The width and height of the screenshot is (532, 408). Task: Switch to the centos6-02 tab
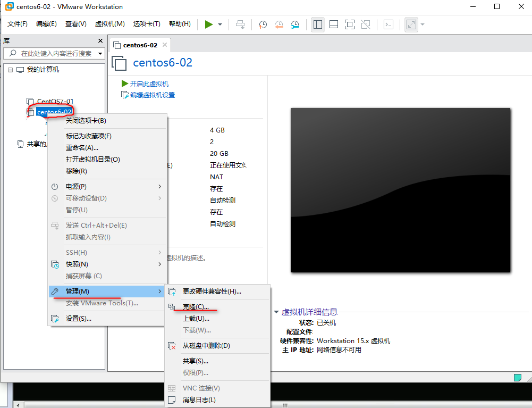140,45
